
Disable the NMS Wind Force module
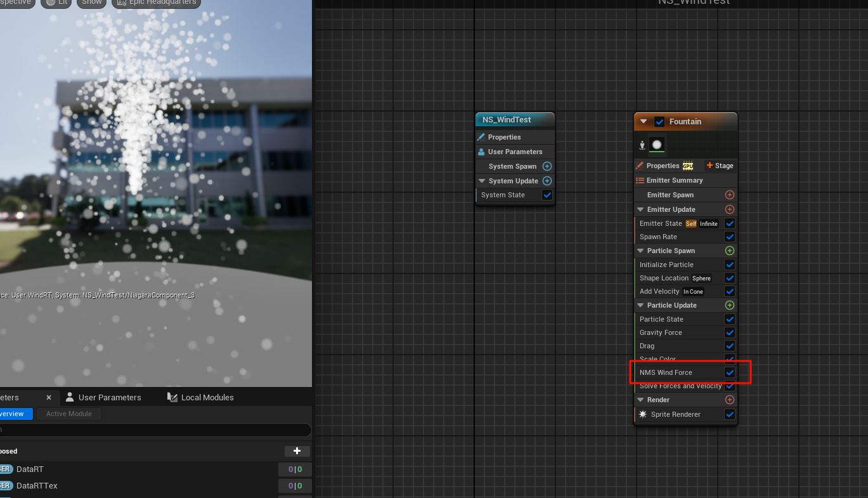click(730, 372)
